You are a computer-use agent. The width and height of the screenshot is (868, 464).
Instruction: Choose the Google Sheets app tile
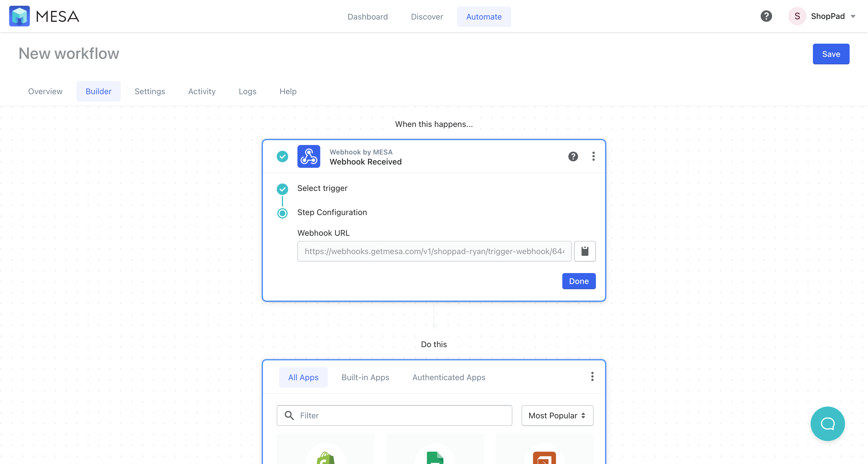pos(435,449)
